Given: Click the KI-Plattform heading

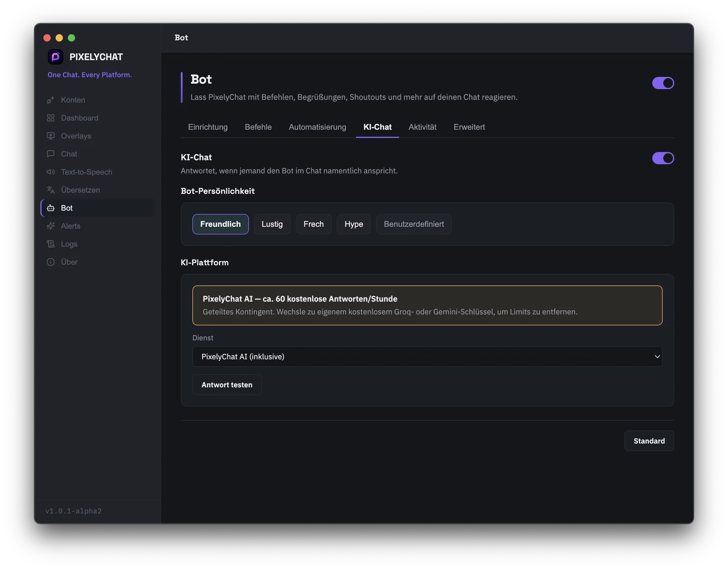Looking at the screenshot, I should point(204,262).
